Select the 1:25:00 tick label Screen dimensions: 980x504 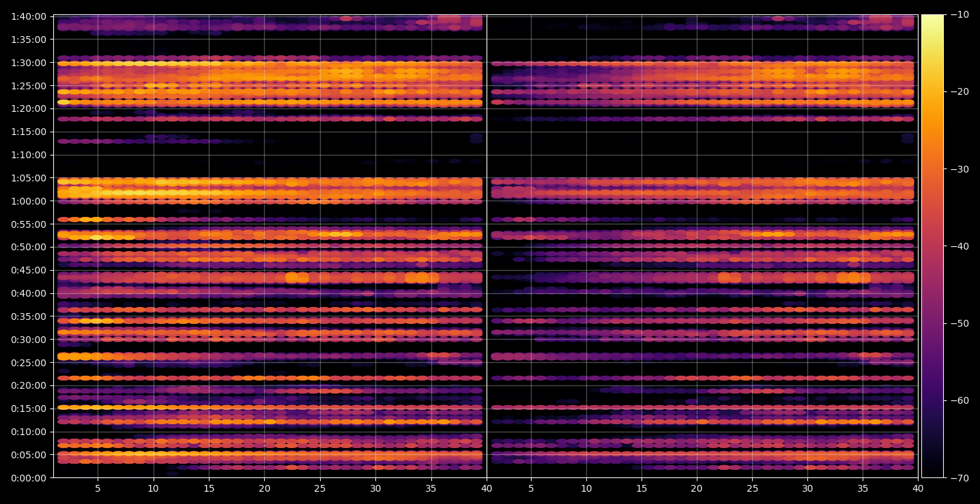coord(29,85)
